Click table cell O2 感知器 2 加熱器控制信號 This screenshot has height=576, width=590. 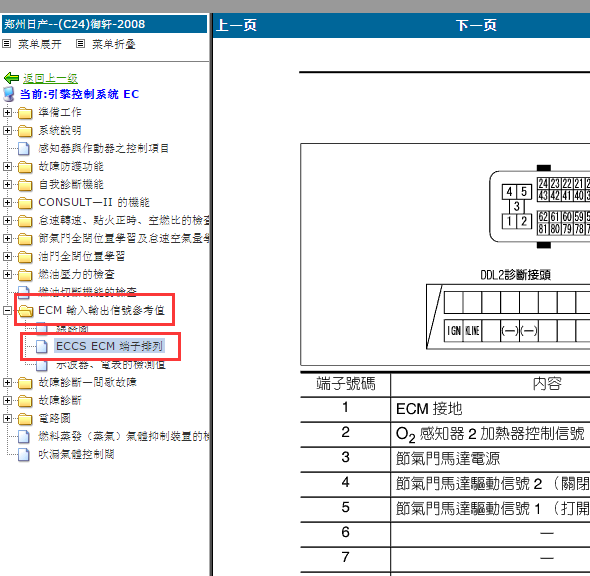[490, 434]
